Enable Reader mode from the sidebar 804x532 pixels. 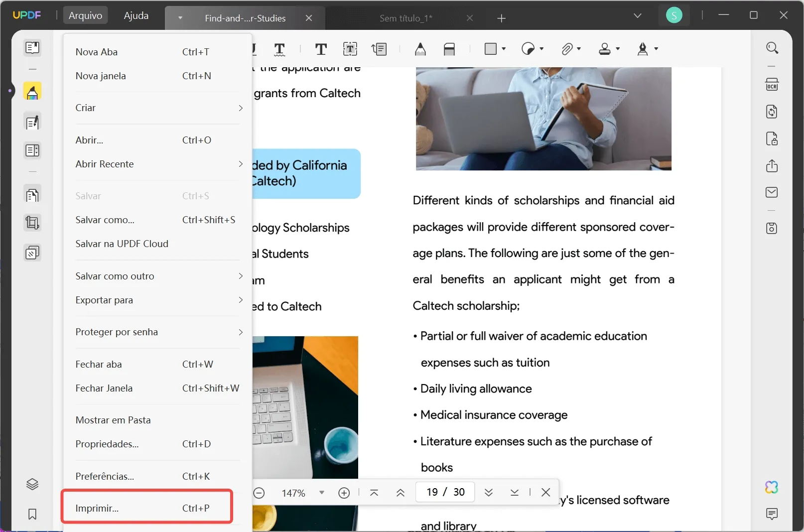pyautogui.click(x=32, y=48)
